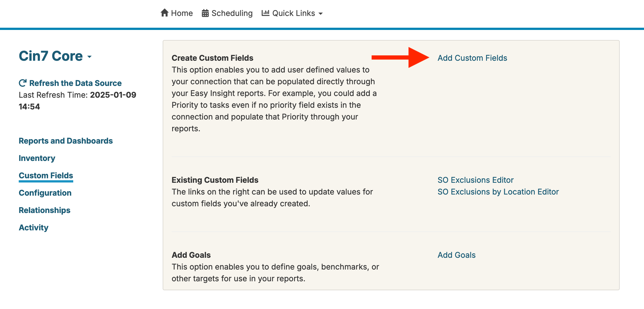
Task: Click the Scheduling calendar icon
Action: click(205, 13)
